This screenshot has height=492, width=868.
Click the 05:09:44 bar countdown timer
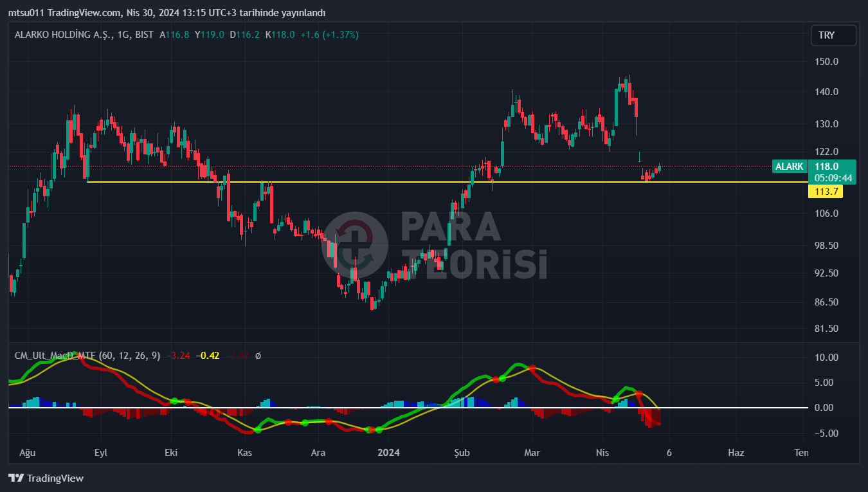pyautogui.click(x=833, y=178)
